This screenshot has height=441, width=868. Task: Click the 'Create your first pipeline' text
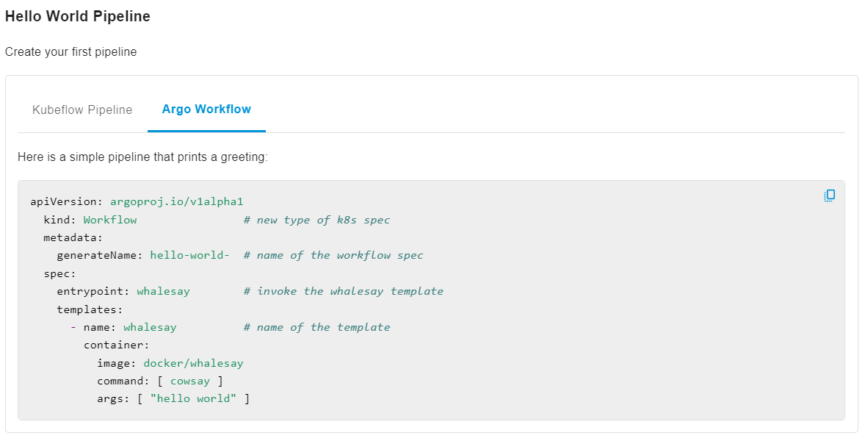70,52
